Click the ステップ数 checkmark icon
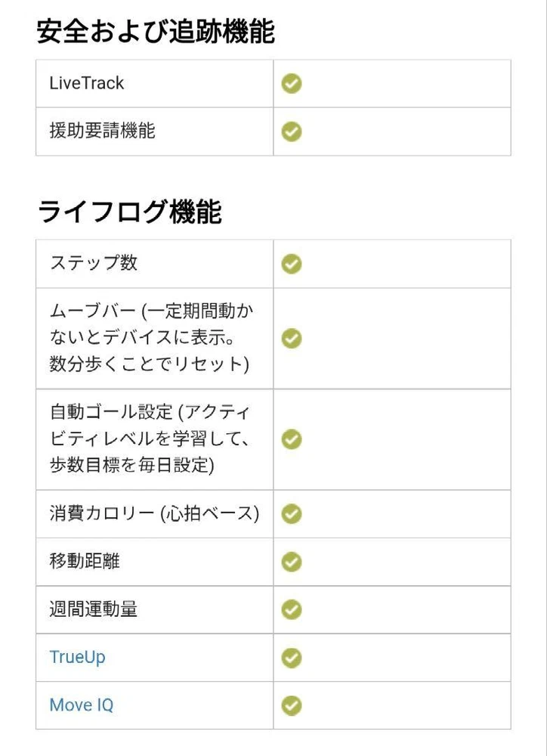Viewport: 547px width, 756px height. (x=292, y=263)
